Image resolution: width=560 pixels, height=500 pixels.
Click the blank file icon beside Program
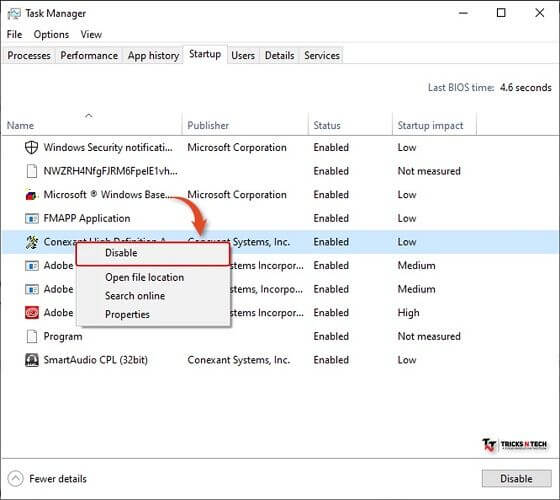click(x=32, y=336)
